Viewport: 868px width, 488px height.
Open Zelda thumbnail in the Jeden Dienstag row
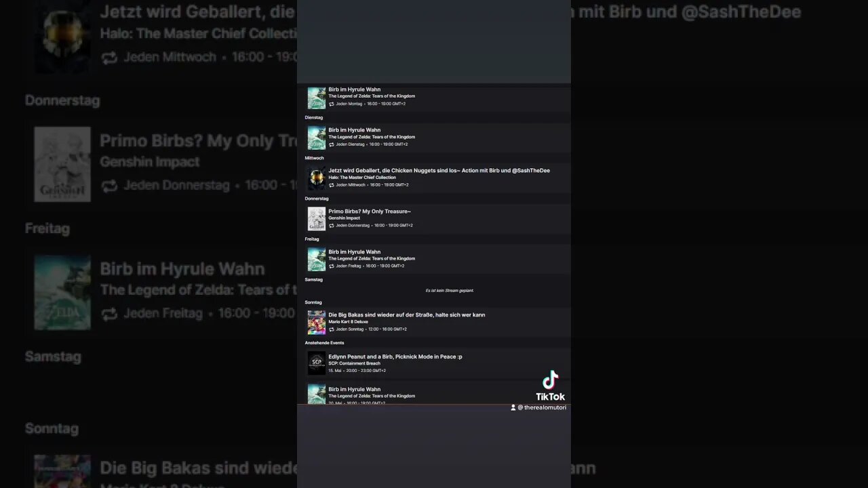tap(317, 138)
